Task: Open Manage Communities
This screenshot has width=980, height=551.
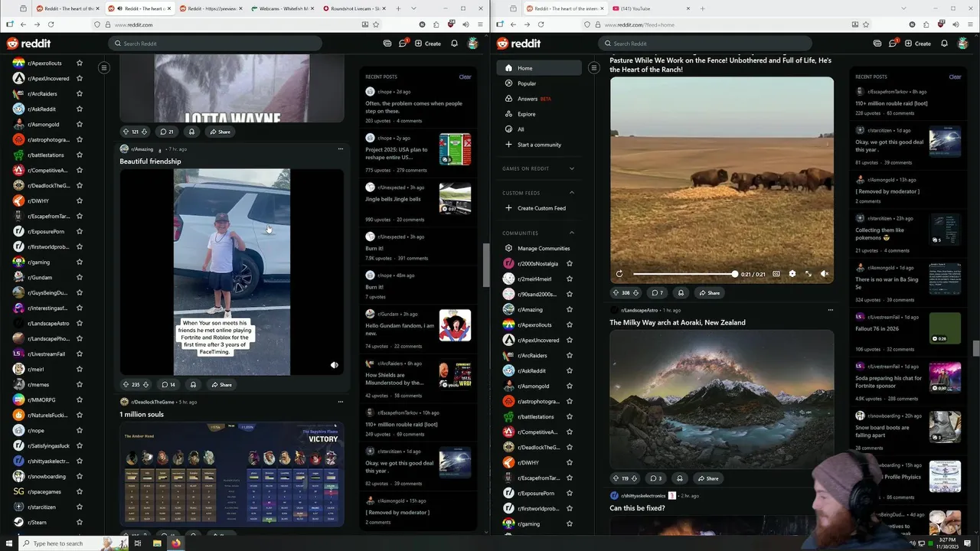Action: pyautogui.click(x=539, y=248)
